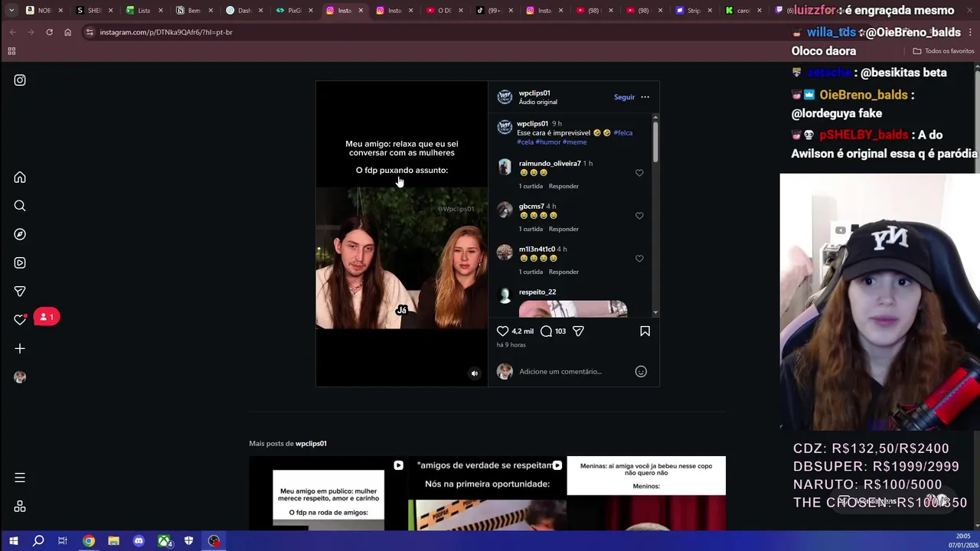Go to Instagram home feed icon
The height and width of the screenshot is (551, 980).
click(20, 178)
